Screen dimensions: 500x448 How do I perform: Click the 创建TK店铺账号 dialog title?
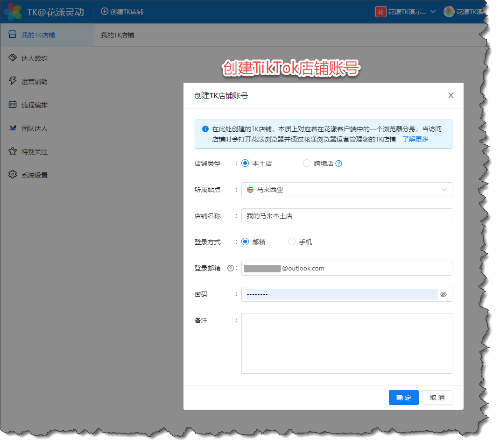pos(221,95)
